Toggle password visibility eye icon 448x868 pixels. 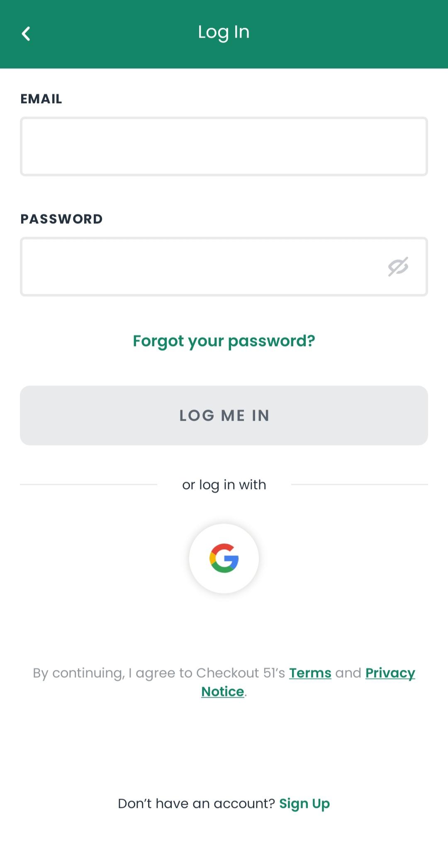398,267
